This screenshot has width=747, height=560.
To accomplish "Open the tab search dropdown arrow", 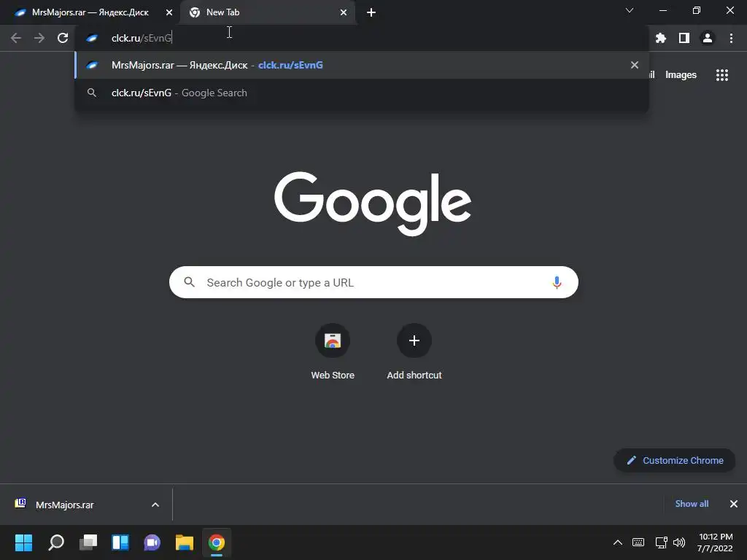I will (630, 10).
